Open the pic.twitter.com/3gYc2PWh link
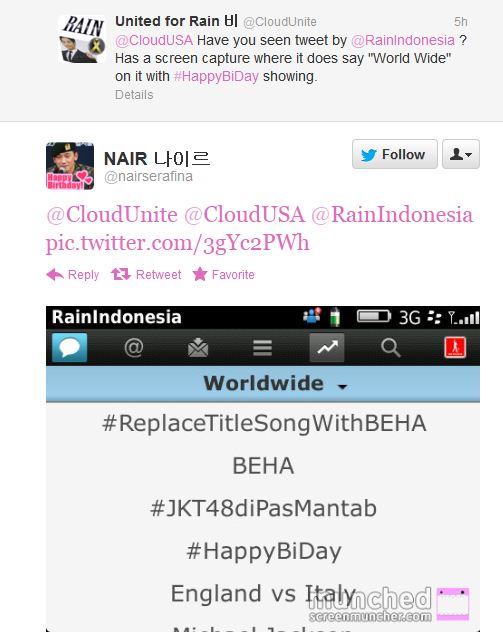Viewport: 503px width, 640px height. (x=178, y=243)
